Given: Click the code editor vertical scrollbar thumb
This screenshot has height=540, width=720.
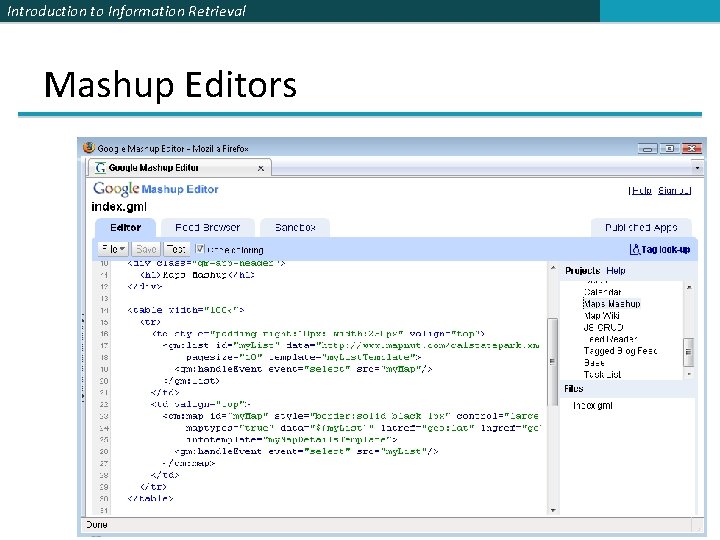Looking at the screenshot, I should pos(553,361).
